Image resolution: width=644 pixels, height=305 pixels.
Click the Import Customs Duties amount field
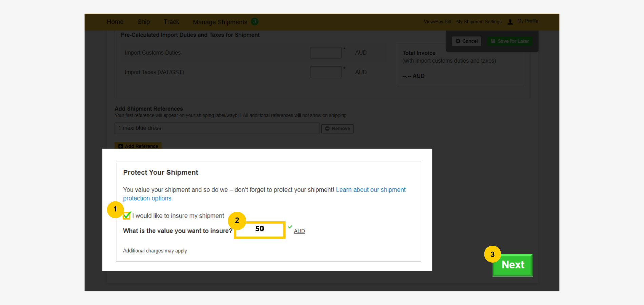(x=326, y=53)
